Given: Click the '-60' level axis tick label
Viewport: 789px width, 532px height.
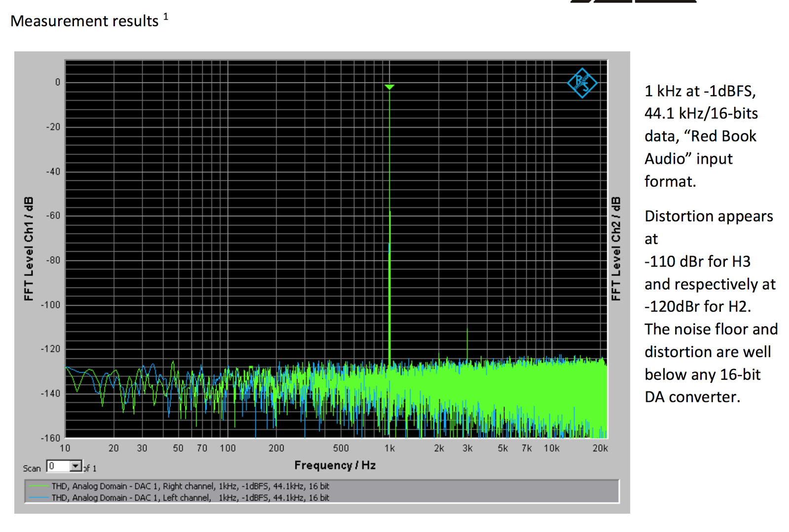Looking at the screenshot, I should pyautogui.click(x=53, y=215).
